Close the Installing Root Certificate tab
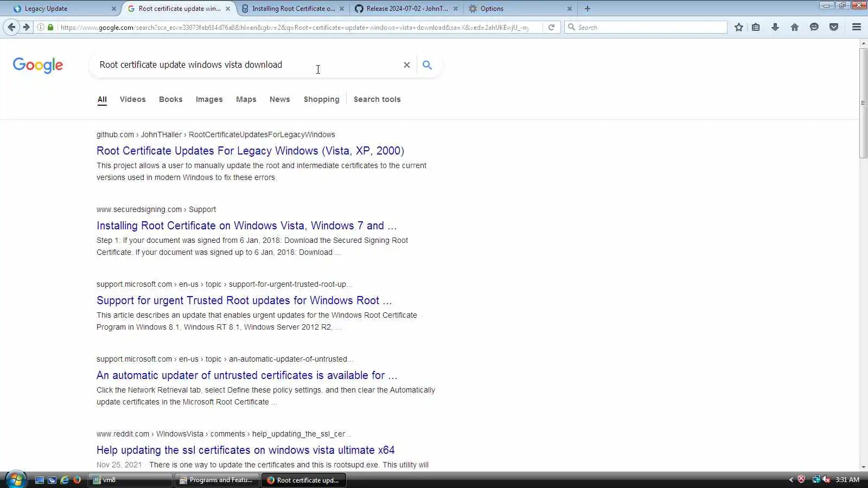Viewport: 868px width, 488px height. pos(342,9)
